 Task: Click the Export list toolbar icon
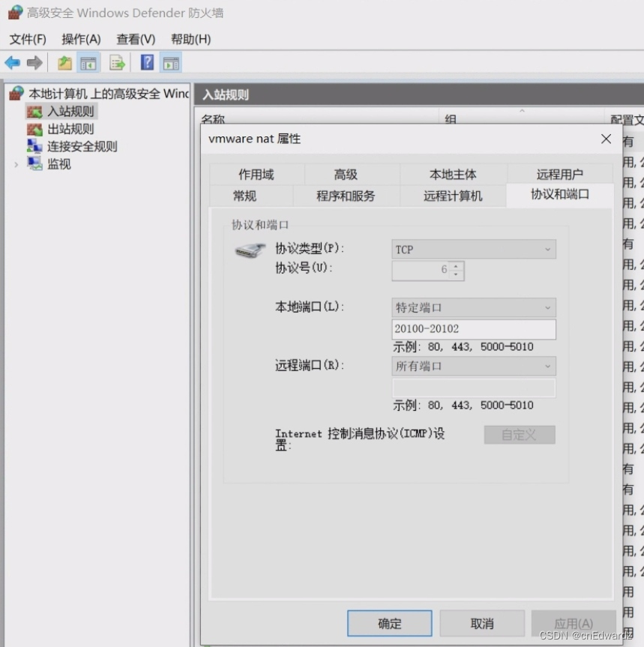117,63
